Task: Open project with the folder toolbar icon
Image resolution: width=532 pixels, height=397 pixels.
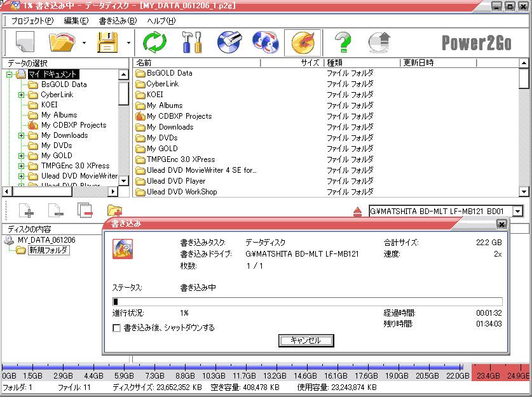Action: 62,42
